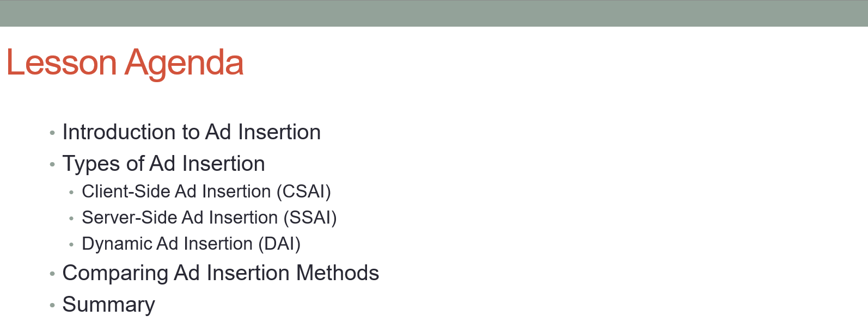This screenshot has width=868, height=334.
Task: Click the (DAI) acronym text
Action: 279,244
